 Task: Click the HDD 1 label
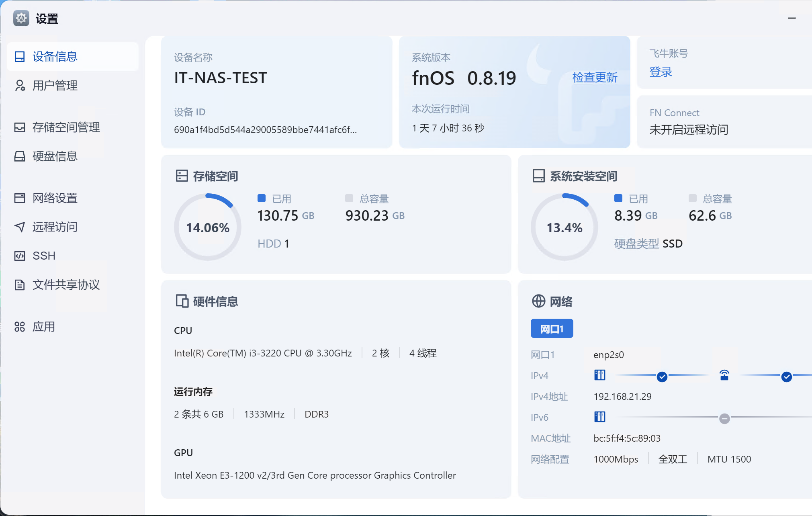[273, 244]
